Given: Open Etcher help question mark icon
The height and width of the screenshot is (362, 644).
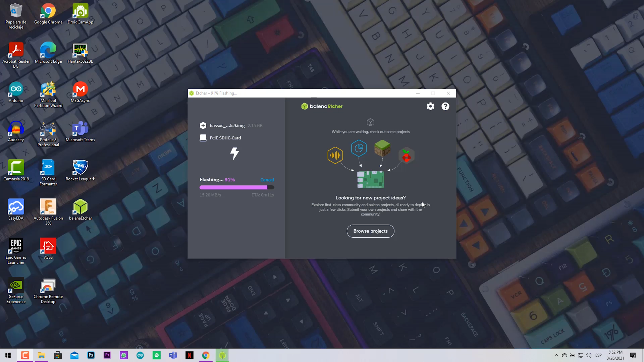Looking at the screenshot, I should tap(445, 106).
